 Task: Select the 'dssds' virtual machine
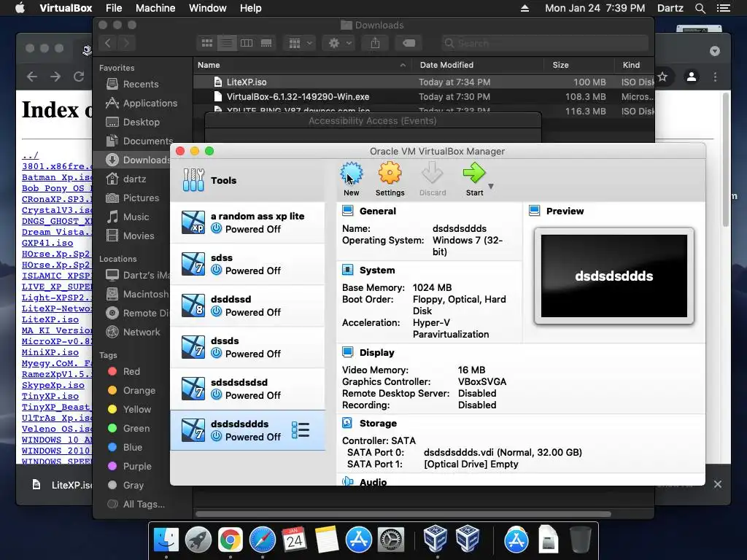[x=248, y=347]
